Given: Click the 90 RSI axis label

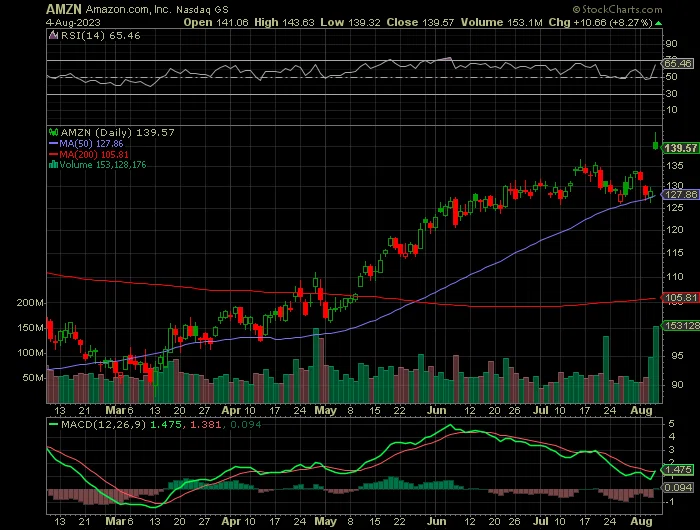Looking at the screenshot, I should pyautogui.click(x=671, y=44).
